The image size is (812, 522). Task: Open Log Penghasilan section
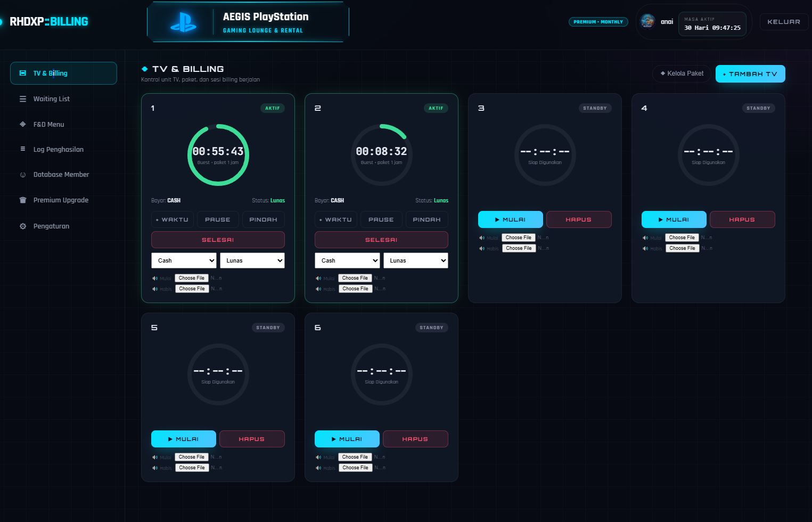coord(63,149)
